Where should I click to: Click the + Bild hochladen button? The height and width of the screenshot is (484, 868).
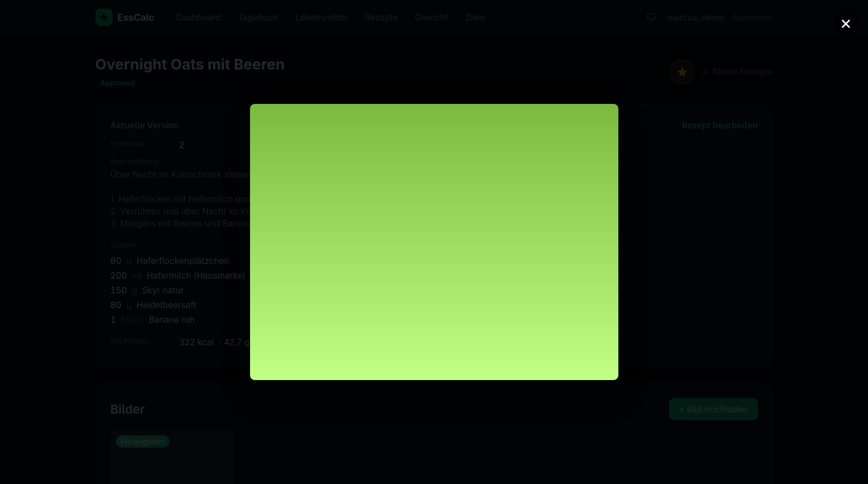point(713,409)
